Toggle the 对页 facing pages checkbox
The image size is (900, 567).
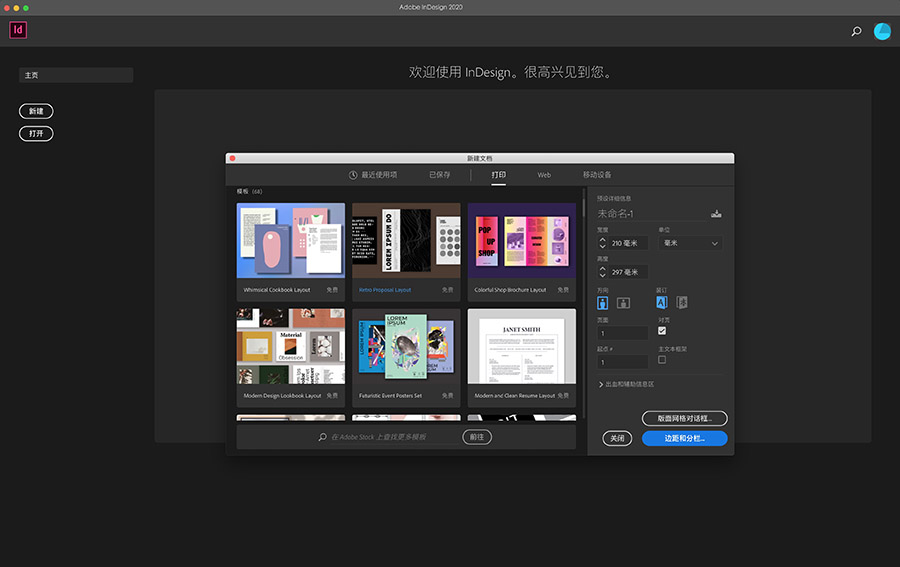point(662,331)
